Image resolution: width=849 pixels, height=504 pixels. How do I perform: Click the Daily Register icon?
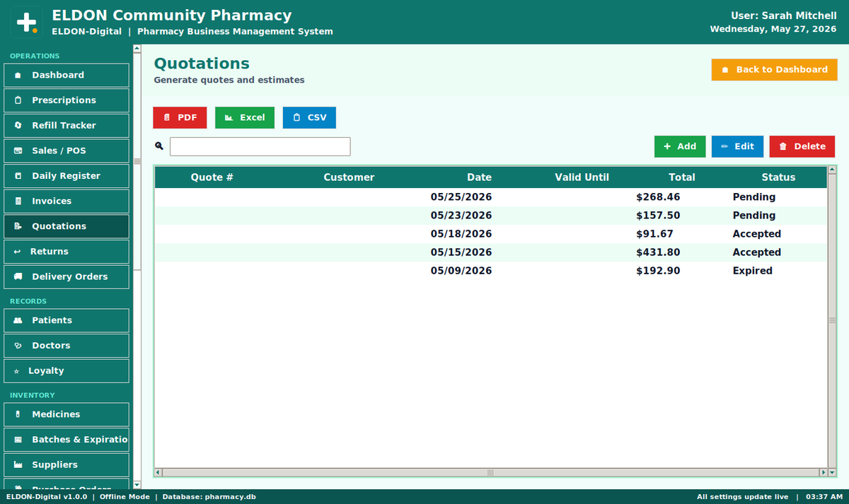tap(18, 176)
